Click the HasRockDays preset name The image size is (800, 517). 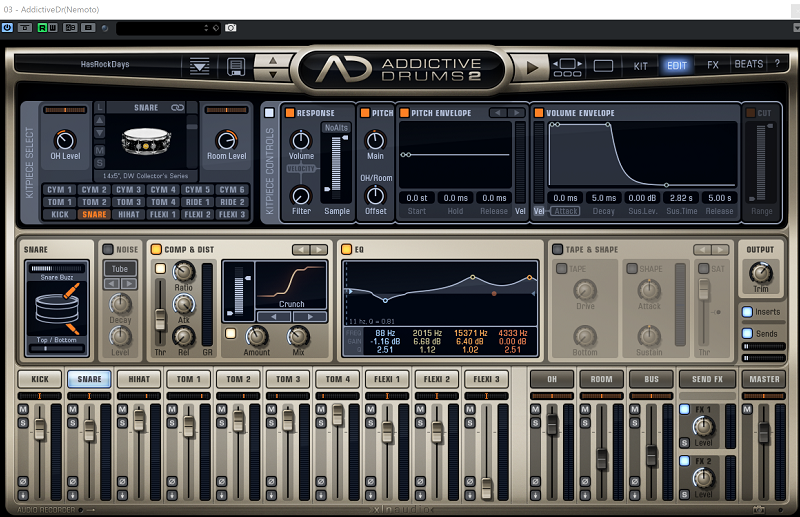tap(105, 64)
